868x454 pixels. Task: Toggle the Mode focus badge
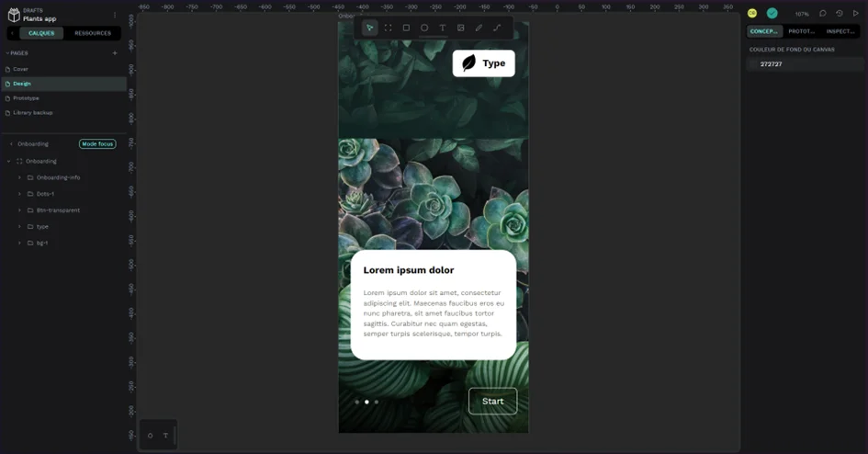tap(97, 144)
